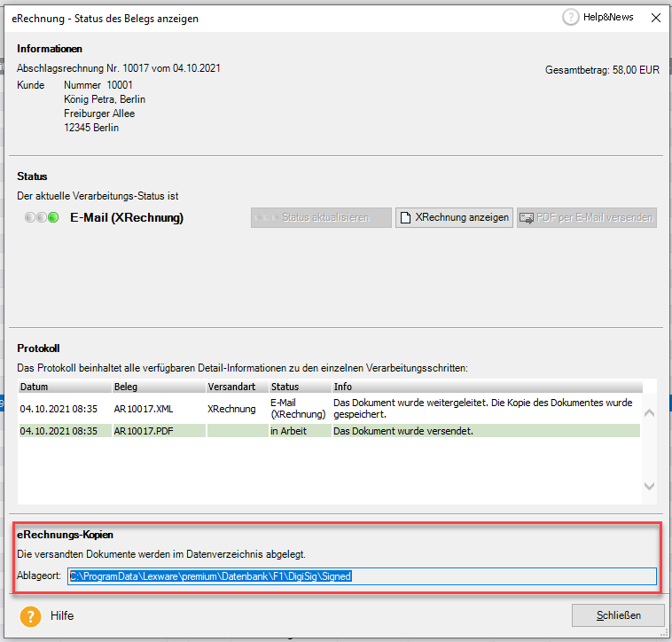Click the 'in Arbeit' status cell
The width and height of the screenshot is (672, 642).
click(x=298, y=431)
